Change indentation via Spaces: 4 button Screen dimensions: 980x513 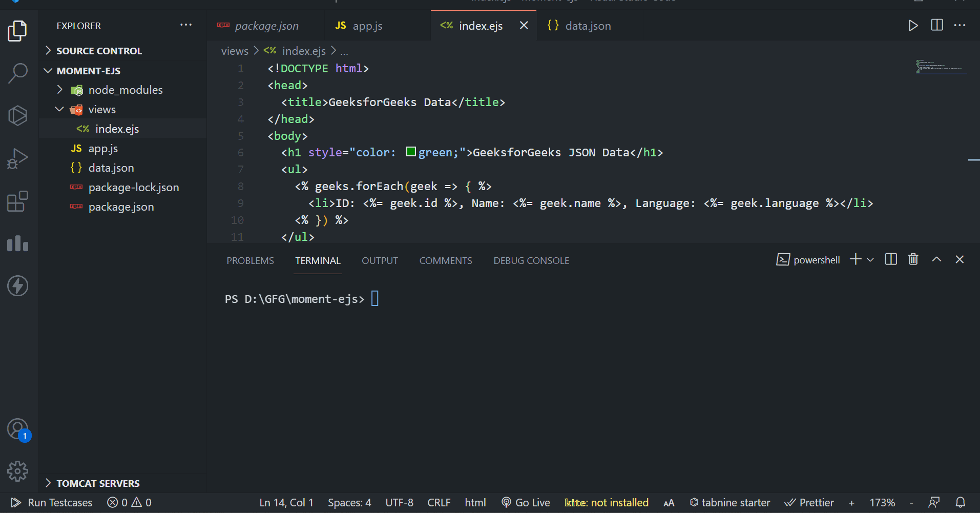(x=349, y=502)
